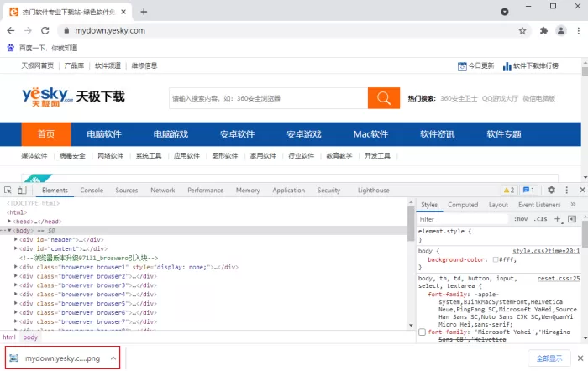Open the 电脑软件 navigation item
The width and height of the screenshot is (588, 371).
[104, 134]
